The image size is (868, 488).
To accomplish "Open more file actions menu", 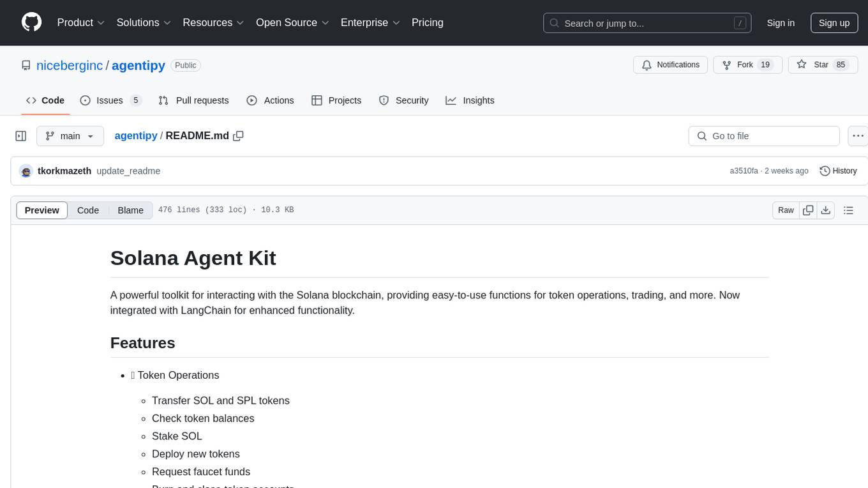I will pos(858,136).
